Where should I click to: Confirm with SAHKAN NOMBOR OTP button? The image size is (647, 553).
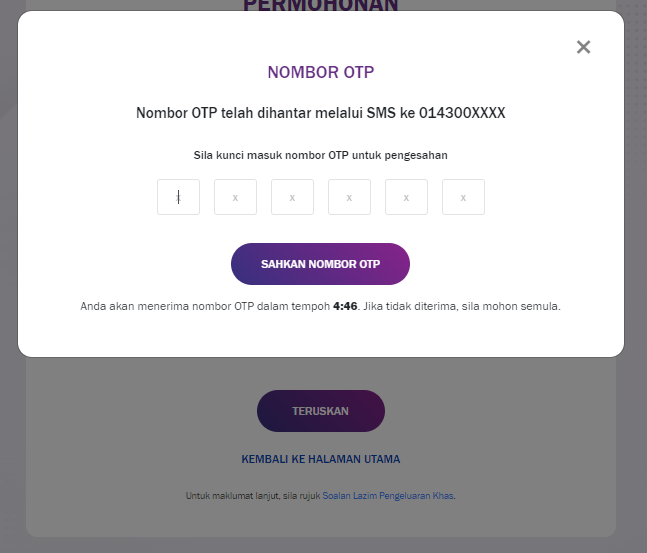[x=320, y=264]
